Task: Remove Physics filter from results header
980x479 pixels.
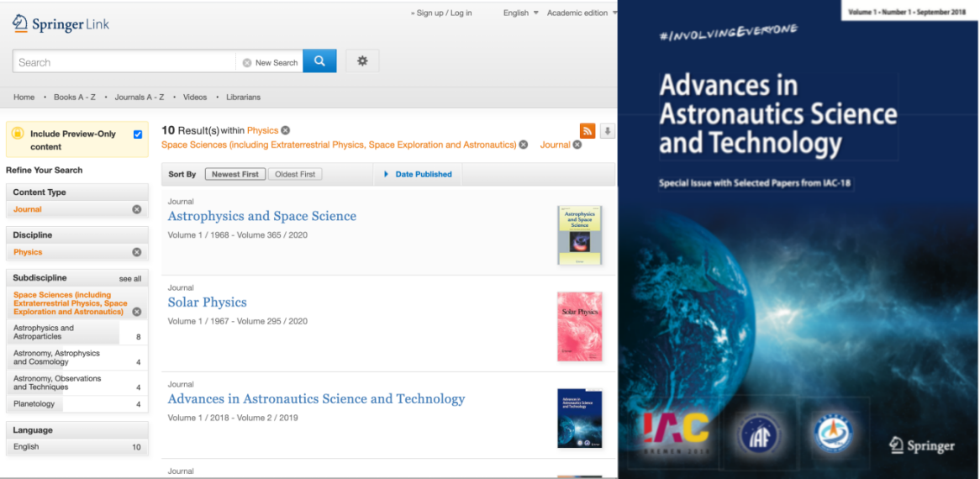Action: pos(285,130)
